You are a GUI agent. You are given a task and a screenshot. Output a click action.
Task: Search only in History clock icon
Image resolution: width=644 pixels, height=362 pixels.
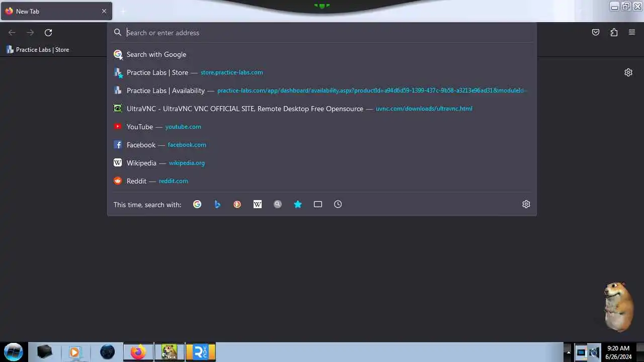pyautogui.click(x=338, y=204)
